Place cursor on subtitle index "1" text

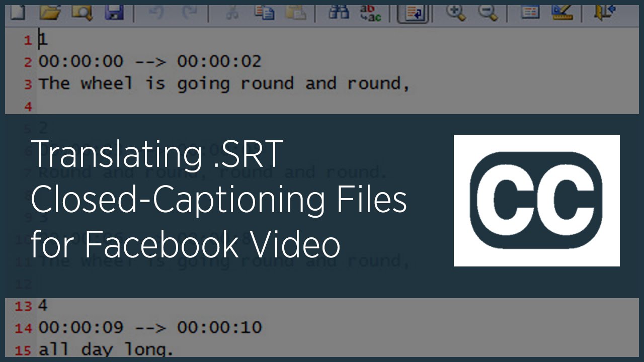[x=43, y=39]
